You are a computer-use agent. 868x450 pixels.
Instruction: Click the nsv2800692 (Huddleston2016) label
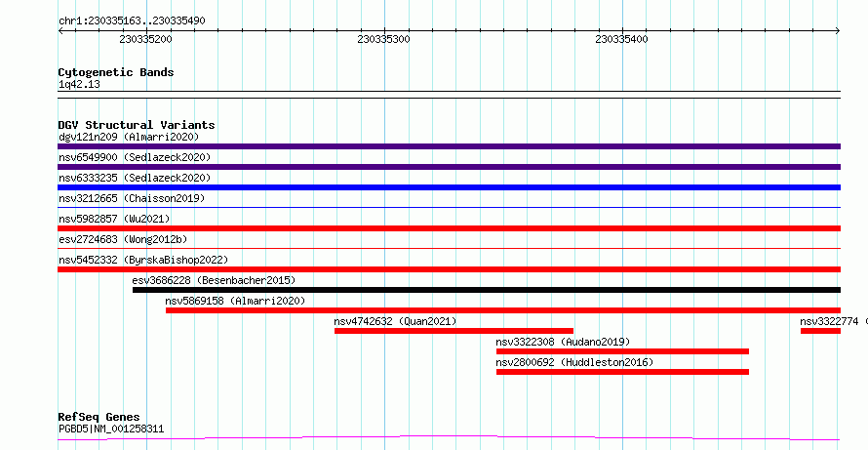point(574,362)
